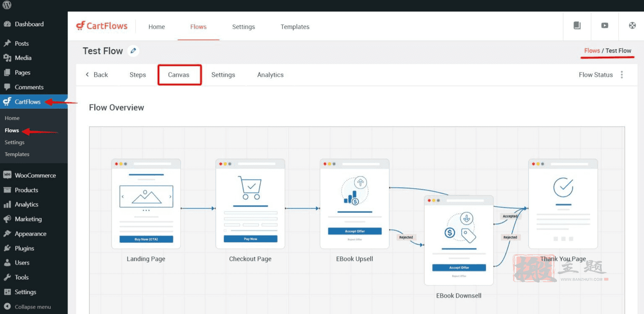
Task: Select the Flows tab in CartFlows header
Action: (x=198, y=26)
